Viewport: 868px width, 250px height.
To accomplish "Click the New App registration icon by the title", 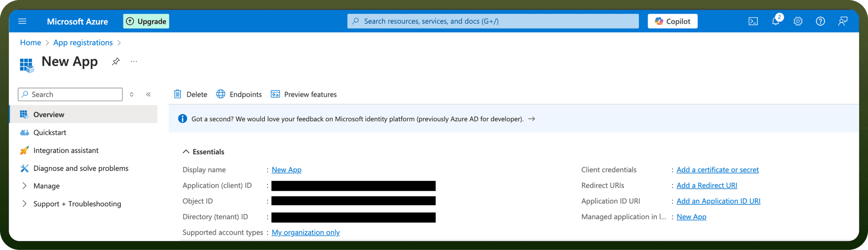I will tap(27, 65).
